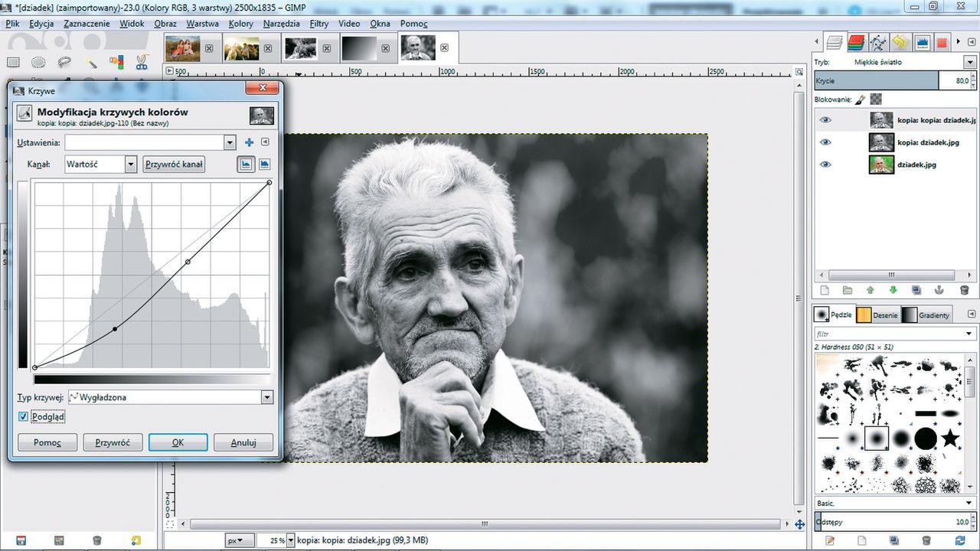Toggle the Podgląd preview checkbox

[x=23, y=416]
